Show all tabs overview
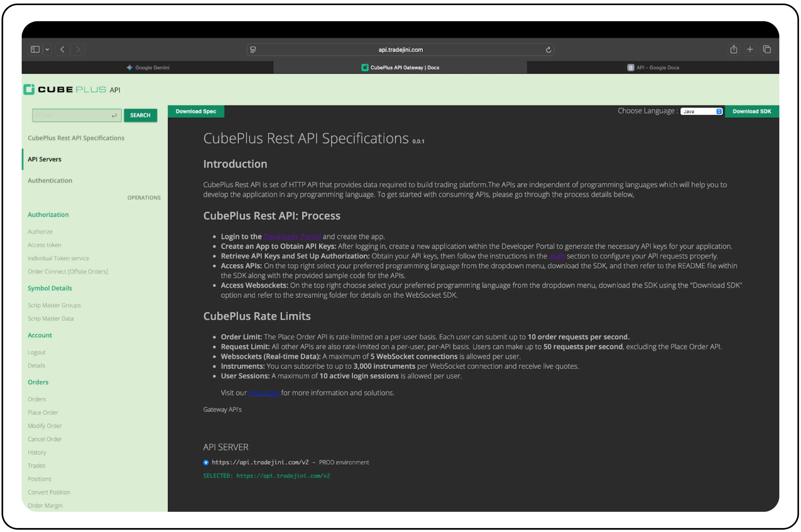 (x=767, y=49)
